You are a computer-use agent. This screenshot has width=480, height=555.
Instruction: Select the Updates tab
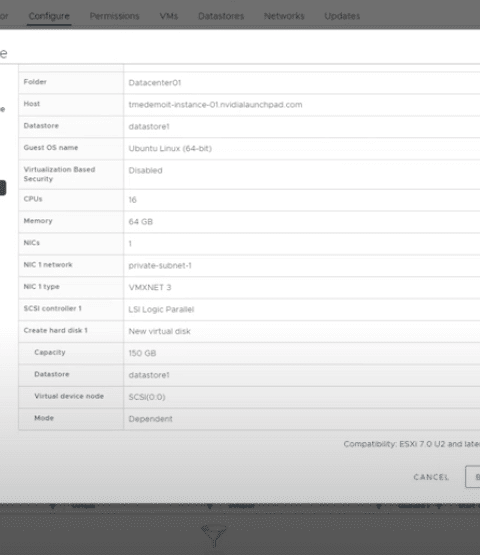[x=342, y=16]
